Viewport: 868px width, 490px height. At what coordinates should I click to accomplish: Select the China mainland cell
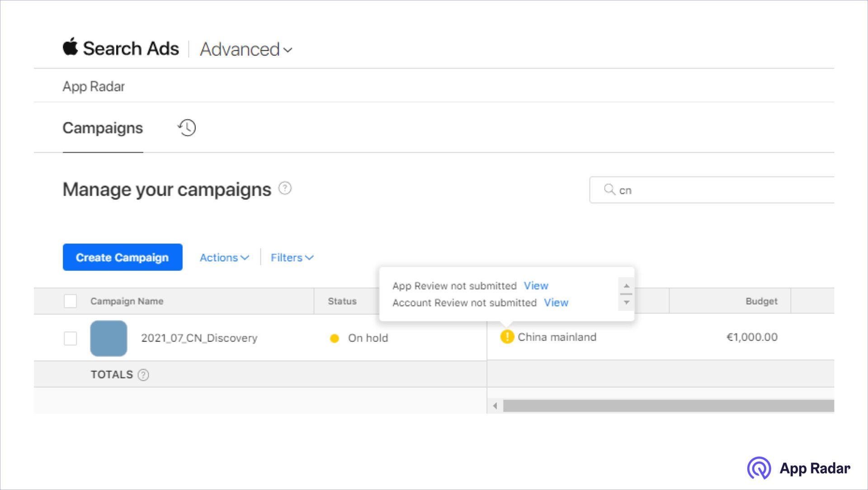click(557, 337)
